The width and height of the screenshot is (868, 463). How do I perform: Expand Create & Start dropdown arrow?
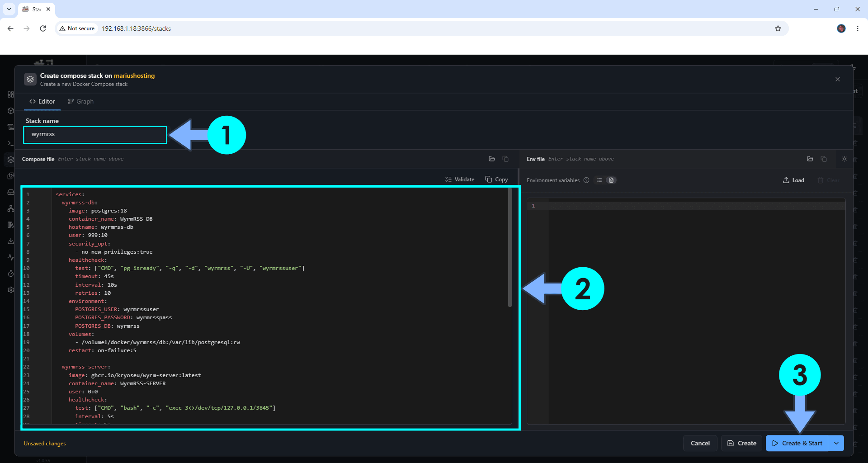(836, 444)
